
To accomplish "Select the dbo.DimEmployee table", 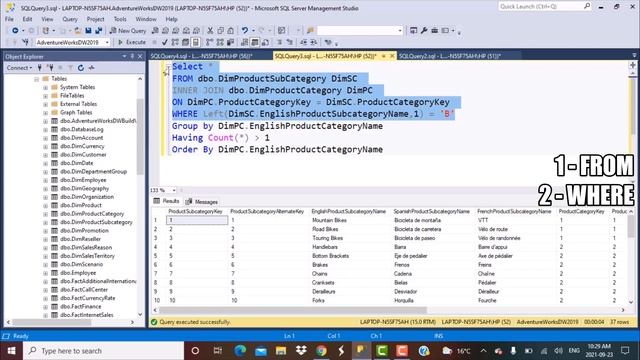I will [83, 180].
